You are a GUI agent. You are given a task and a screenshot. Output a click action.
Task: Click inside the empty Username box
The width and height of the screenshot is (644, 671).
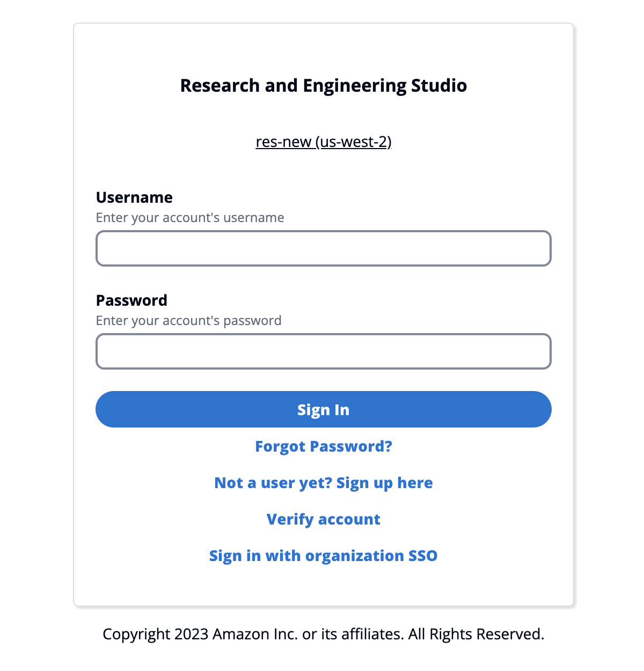[x=323, y=248]
